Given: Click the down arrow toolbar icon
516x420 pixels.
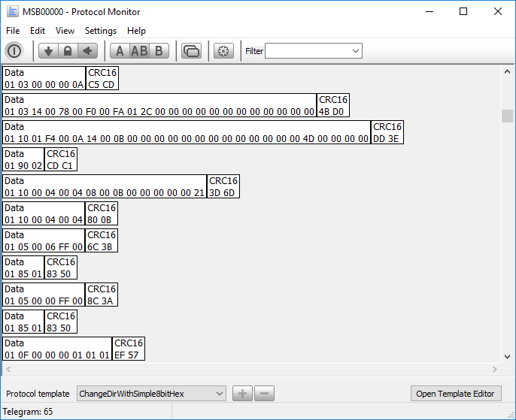Looking at the screenshot, I should pos(48,51).
